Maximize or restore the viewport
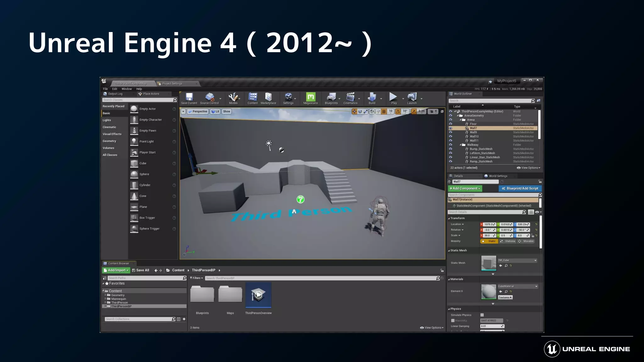Viewport: 644px width, 362px height. pyautogui.click(x=442, y=111)
